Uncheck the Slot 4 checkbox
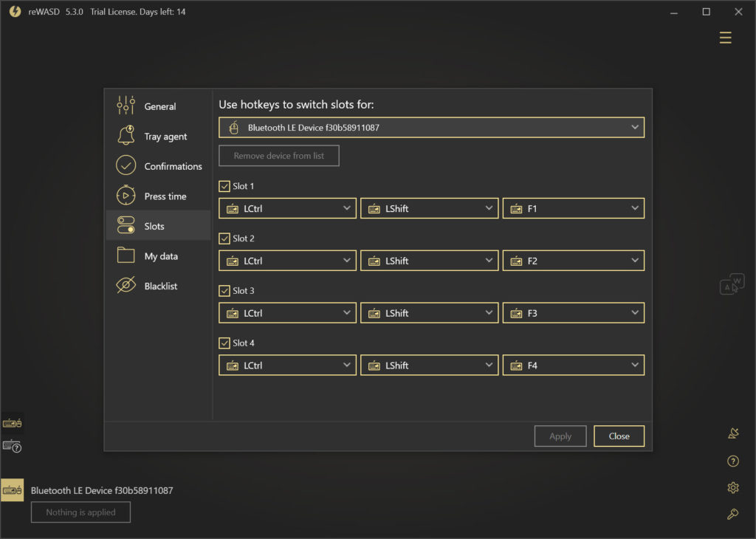This screenshot has width=756, height=539. point(224,343)
